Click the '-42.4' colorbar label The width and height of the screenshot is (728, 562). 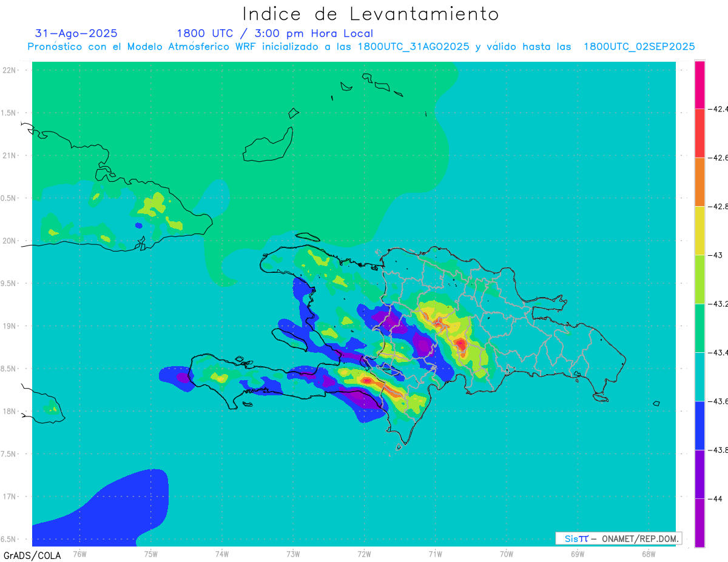(x=718, y=109)
